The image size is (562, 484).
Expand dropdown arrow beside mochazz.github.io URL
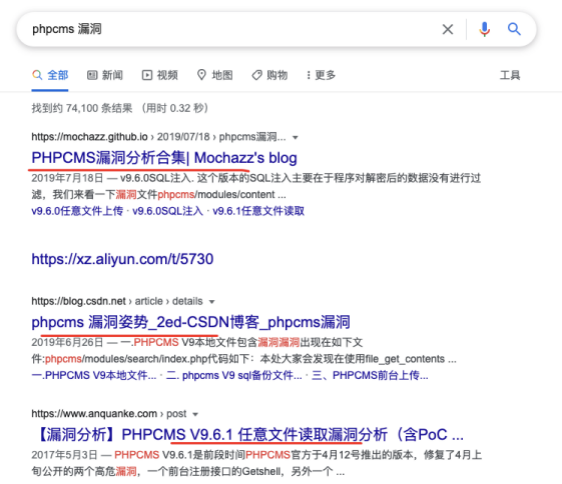coord(295,137)
